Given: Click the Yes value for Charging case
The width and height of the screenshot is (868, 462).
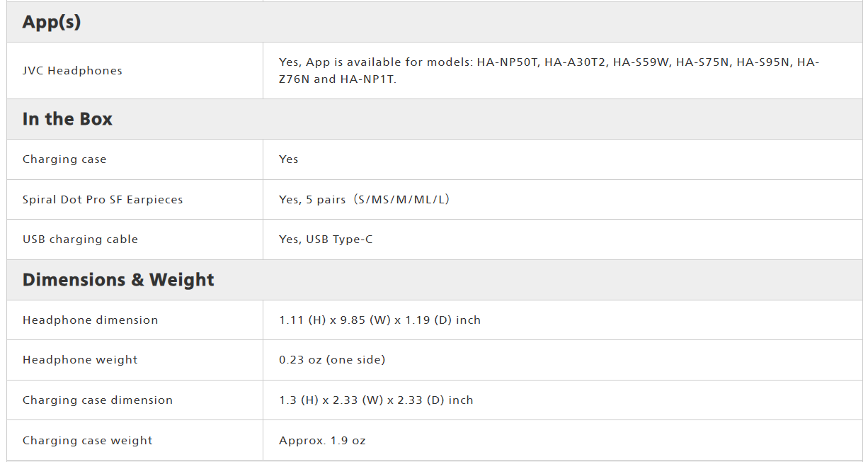Looking at the screenshot, I should 289,159.
